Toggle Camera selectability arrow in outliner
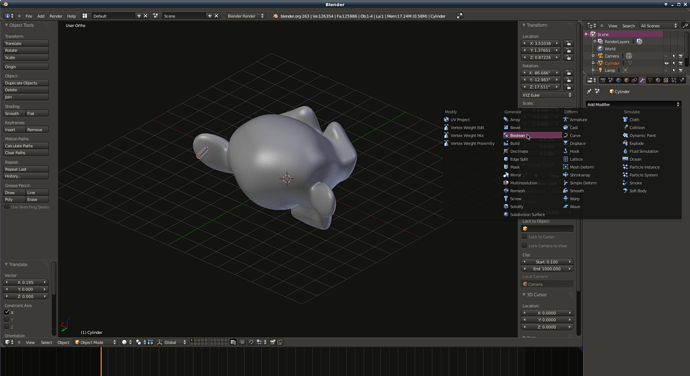The height and width of the screenshot is (376, 690). tap(674, 56)
